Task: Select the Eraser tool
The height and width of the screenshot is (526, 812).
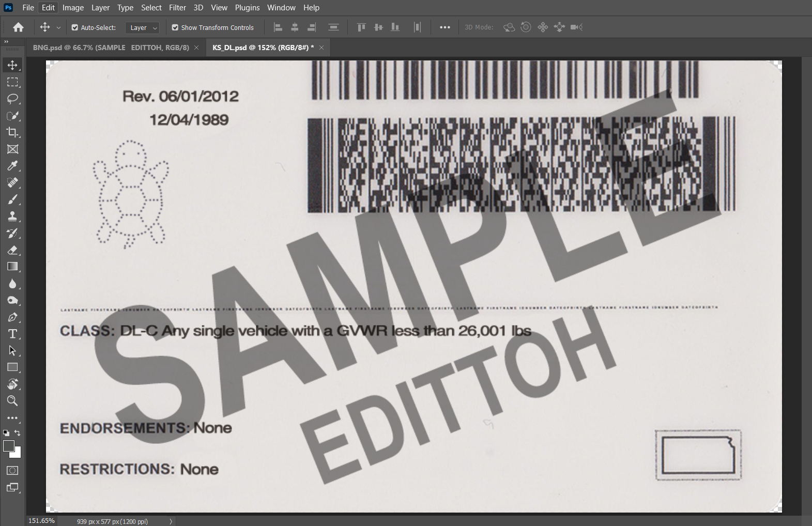Action: point(12,250)
